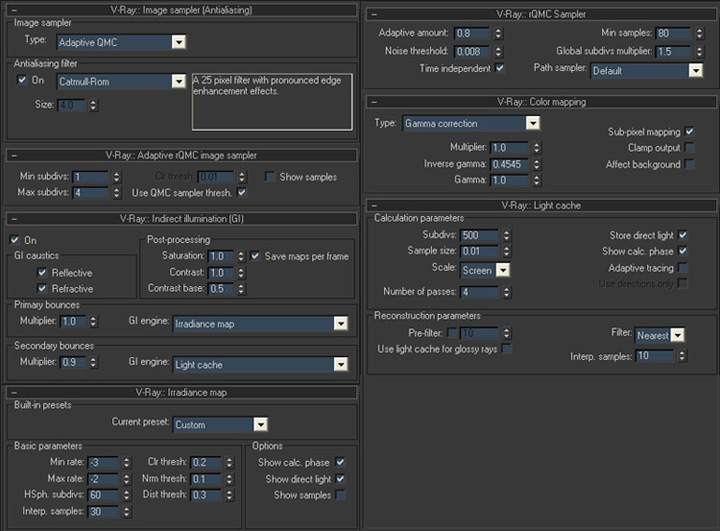This screenshot has width=720, height=531.
Task: Click the Light cache Subdivs spinner
Action: tap(506, 236)
